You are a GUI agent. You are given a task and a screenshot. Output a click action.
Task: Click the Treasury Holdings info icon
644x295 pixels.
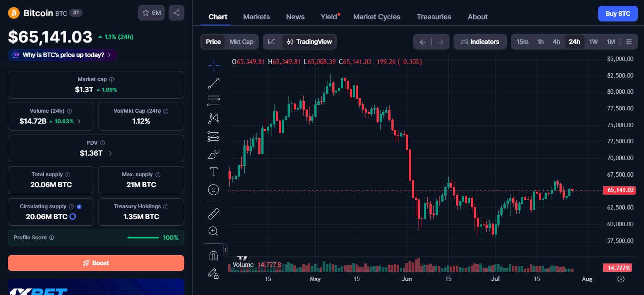[x=166, y=206]
